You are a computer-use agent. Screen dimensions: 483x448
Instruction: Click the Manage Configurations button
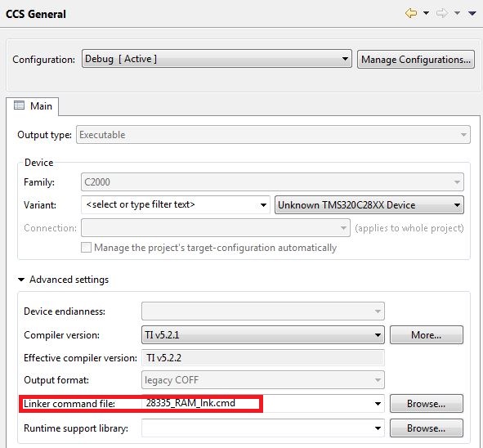(x=416, y=59)
